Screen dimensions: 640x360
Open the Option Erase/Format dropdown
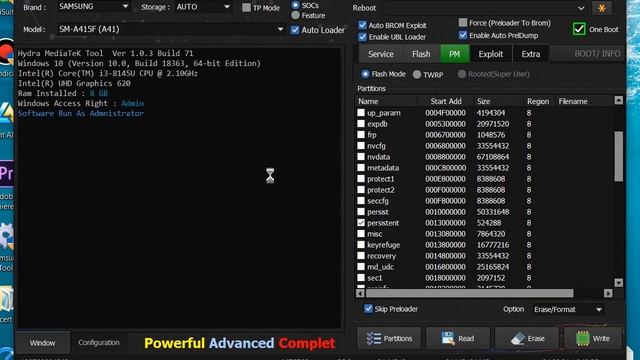click(568, 309)
